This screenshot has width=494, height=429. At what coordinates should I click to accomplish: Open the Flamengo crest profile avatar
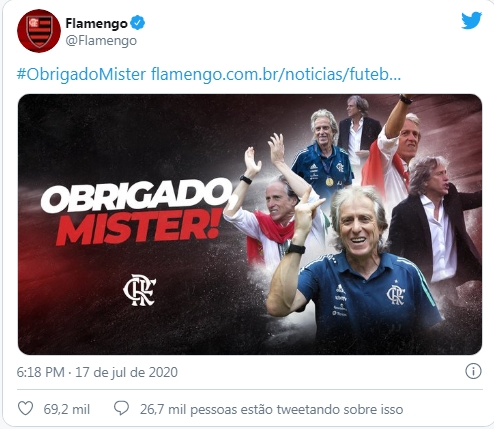click(39, 31)
